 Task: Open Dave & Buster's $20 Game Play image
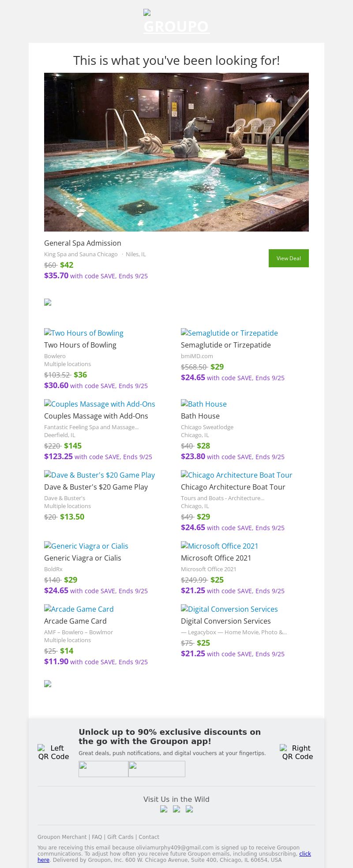pyautogui.click(x=100, y=475)
